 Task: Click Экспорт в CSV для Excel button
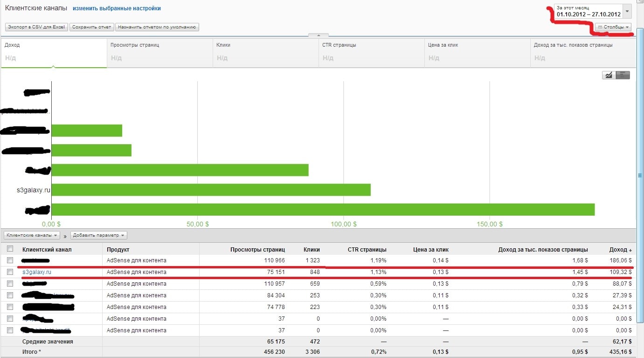(x=37, y=27)
